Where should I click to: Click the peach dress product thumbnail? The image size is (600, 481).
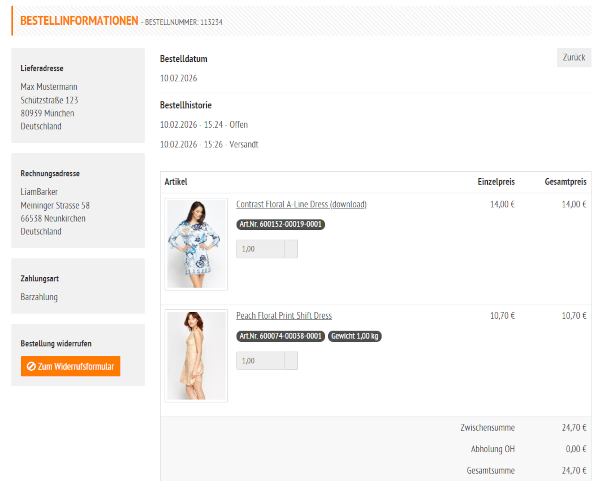pyautogui.click(x=197, y=356)
